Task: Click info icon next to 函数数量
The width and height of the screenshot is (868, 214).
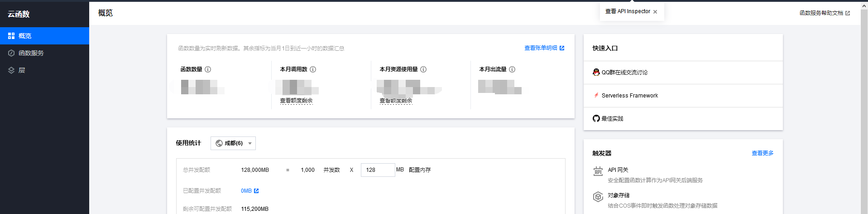Action: pyautogui.click(x=208, y=69)
